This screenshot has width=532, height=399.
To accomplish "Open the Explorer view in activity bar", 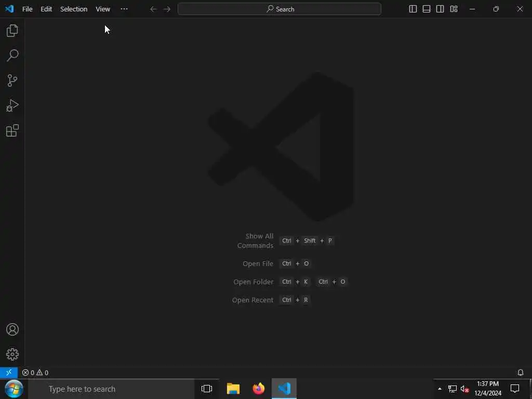I will tap(12, 31).
